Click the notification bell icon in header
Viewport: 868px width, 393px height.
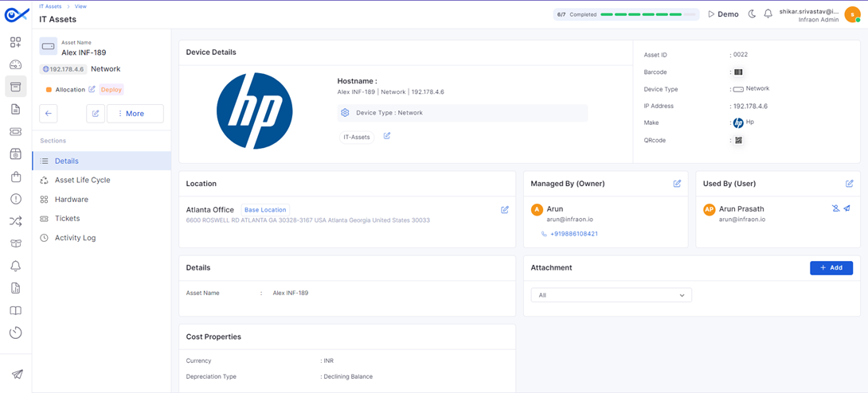(768, 14)
